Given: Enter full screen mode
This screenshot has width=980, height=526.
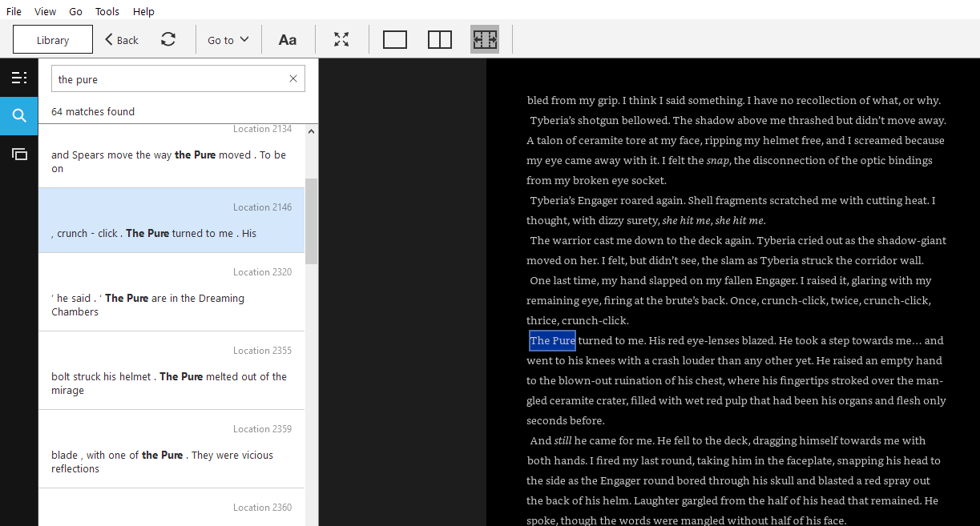Looking at the screenshot, I should coord(341,39).
